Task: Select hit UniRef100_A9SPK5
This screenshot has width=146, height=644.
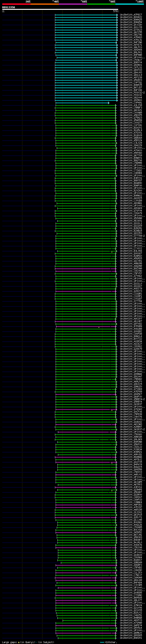Action: (x=131, y=50)
